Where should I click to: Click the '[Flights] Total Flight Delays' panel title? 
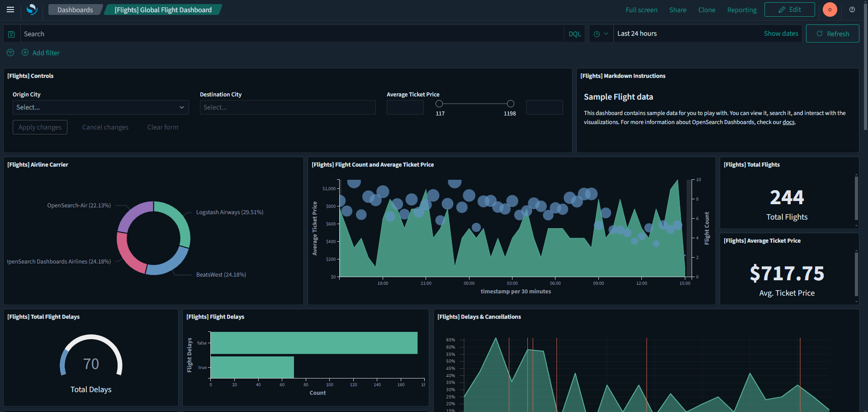click(x=43, y=317)
